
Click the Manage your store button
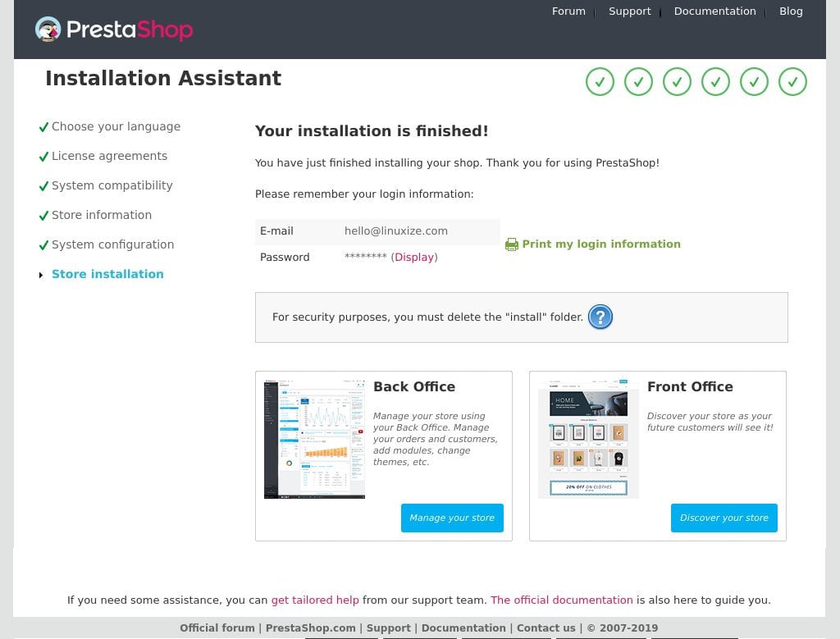[x=452, y=518]
